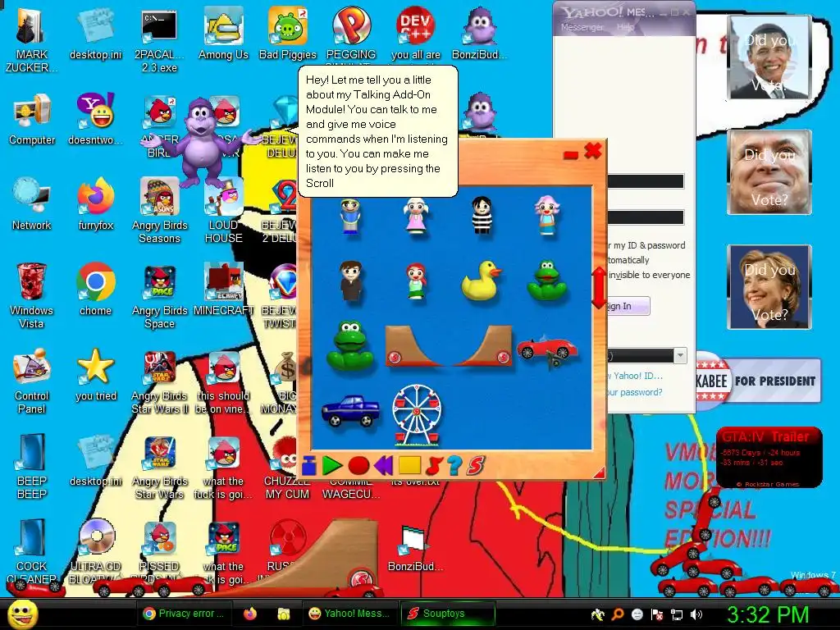Viewport: 840px width, 630px height.
Task: Click the GTA:IV Trailer countdown gadget
Action: 769,458
